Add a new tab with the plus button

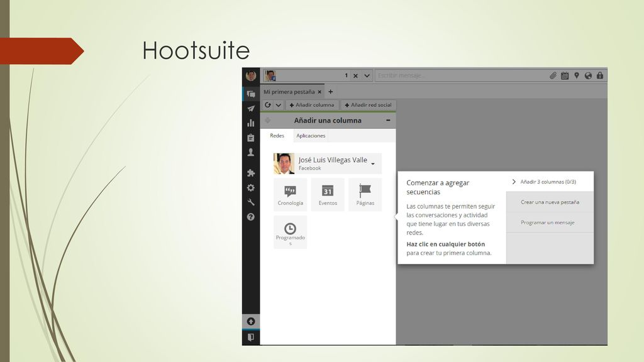click(x=331, y=92)
